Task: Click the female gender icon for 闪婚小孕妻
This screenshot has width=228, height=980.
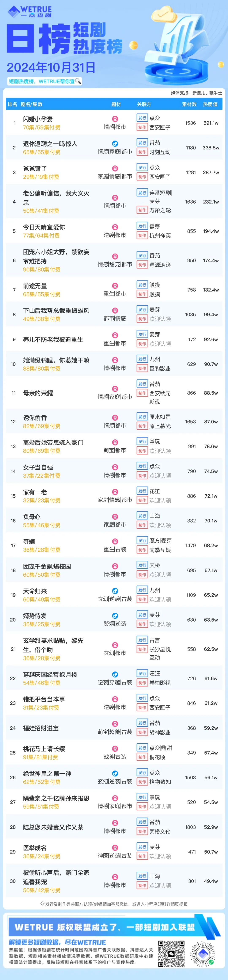Action: point(115,119)
